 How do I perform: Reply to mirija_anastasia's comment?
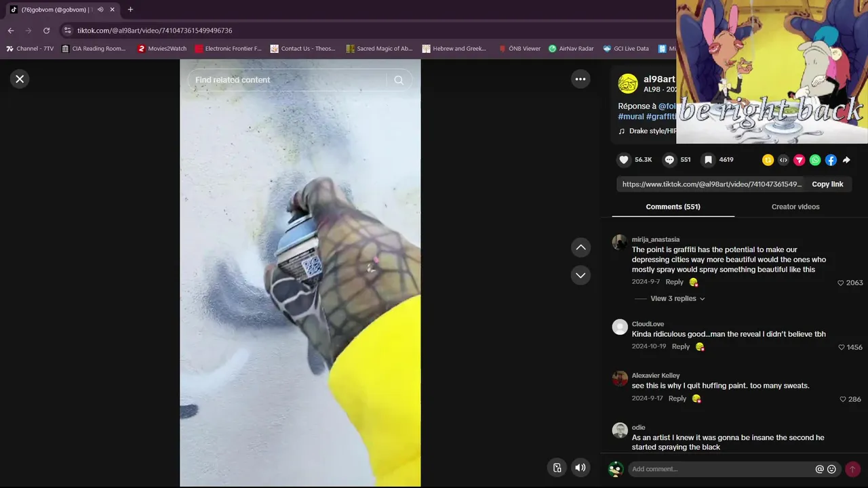[x=674, y=282]
